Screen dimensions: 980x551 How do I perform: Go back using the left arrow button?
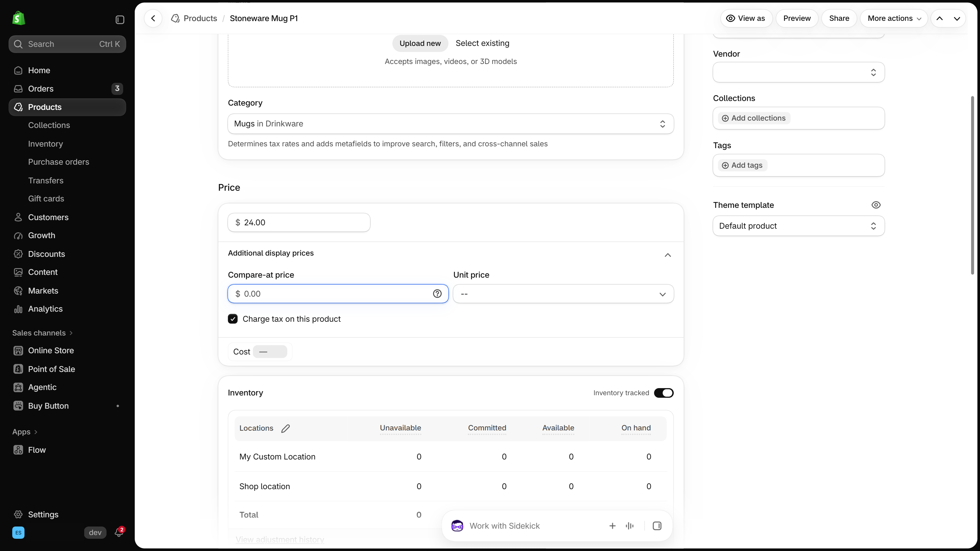(153, 18)
